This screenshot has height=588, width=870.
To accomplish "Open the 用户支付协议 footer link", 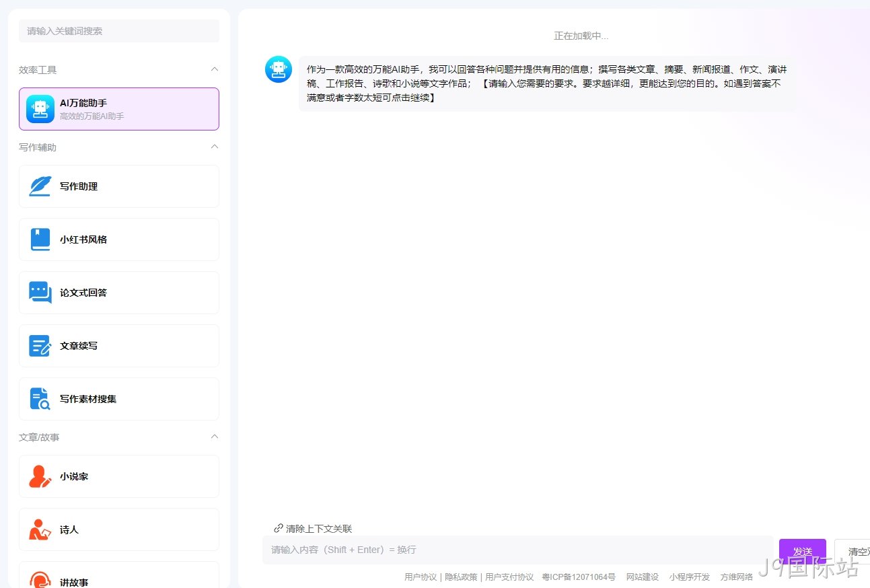I will (x=509, y=577).
